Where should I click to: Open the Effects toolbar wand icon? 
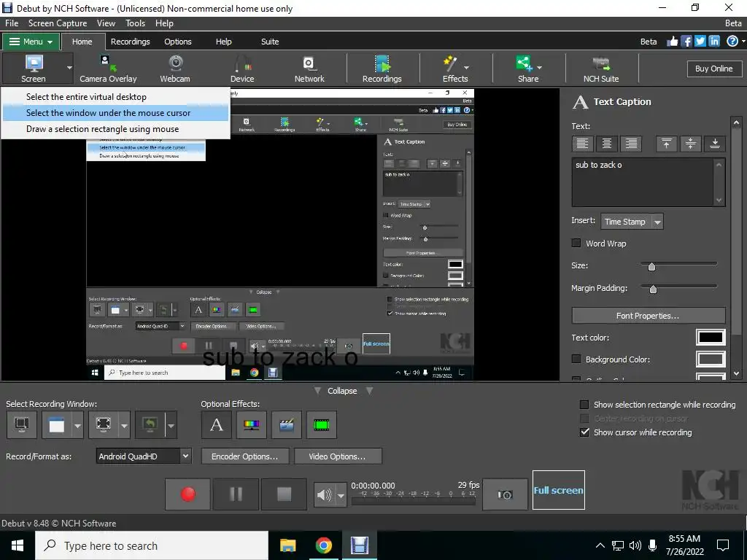tap(449, 63)
